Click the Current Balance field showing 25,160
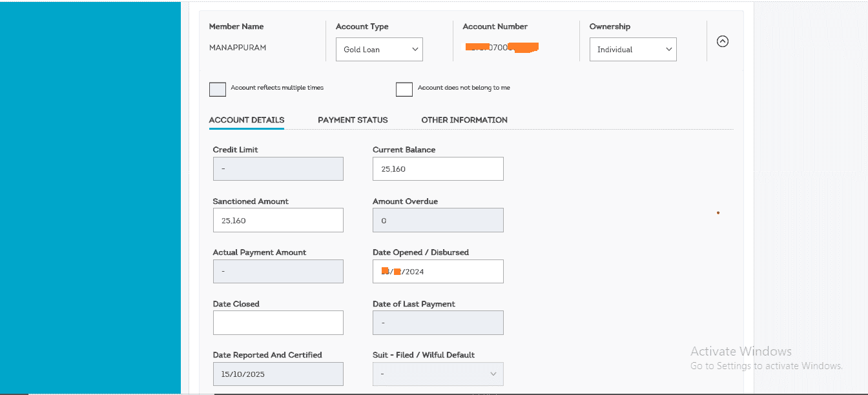 [x=438, y=168]
